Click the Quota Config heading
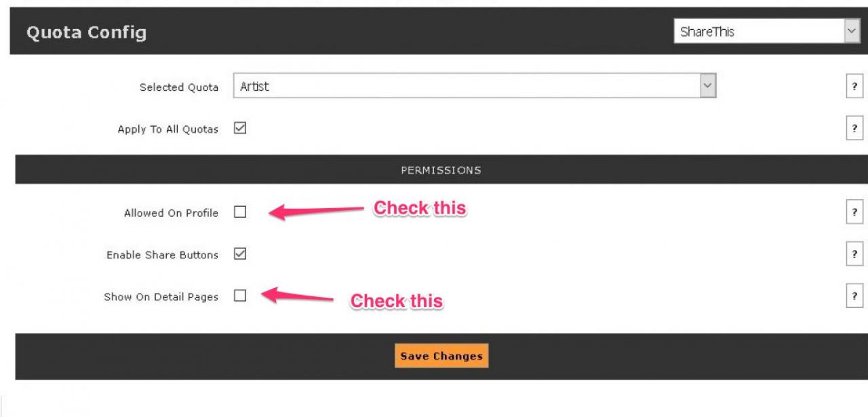This screenshot has width=868, height=417. 86,32
